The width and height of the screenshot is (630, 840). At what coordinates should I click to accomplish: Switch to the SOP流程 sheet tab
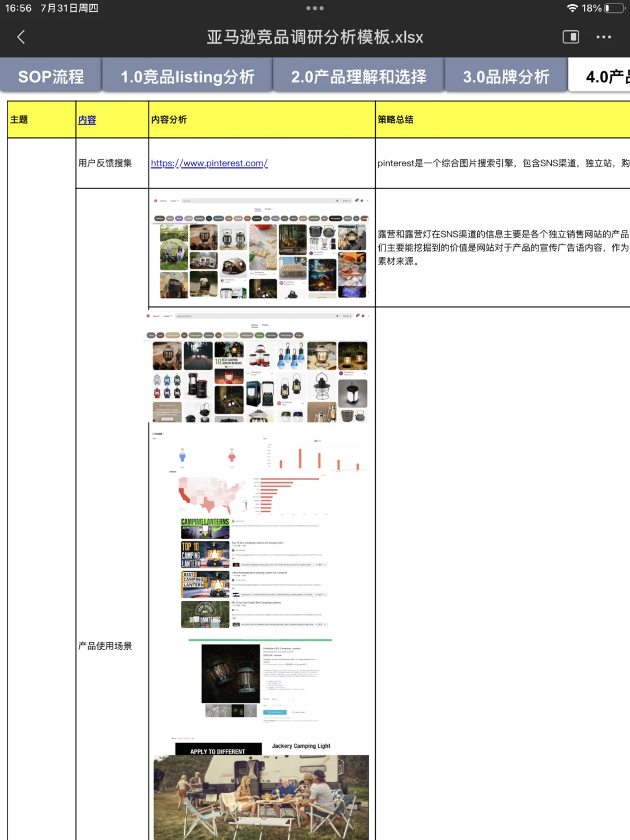[x=51, y=76]
